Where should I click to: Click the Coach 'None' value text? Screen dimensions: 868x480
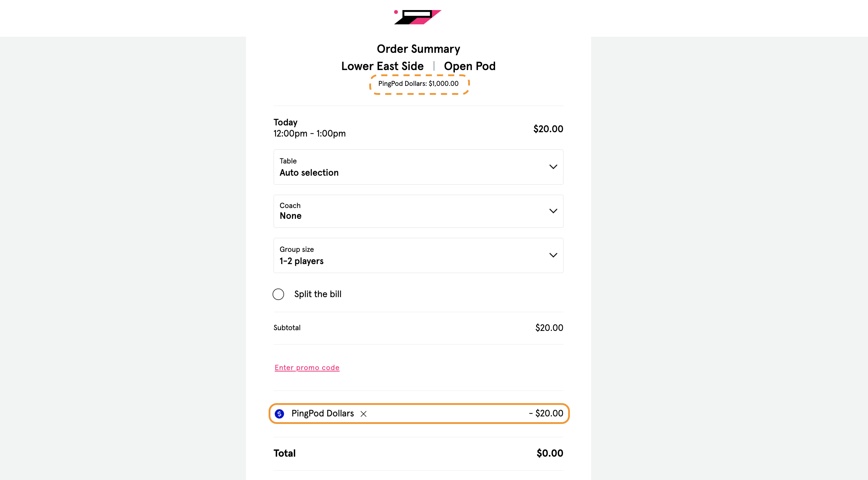click(291, 216)
